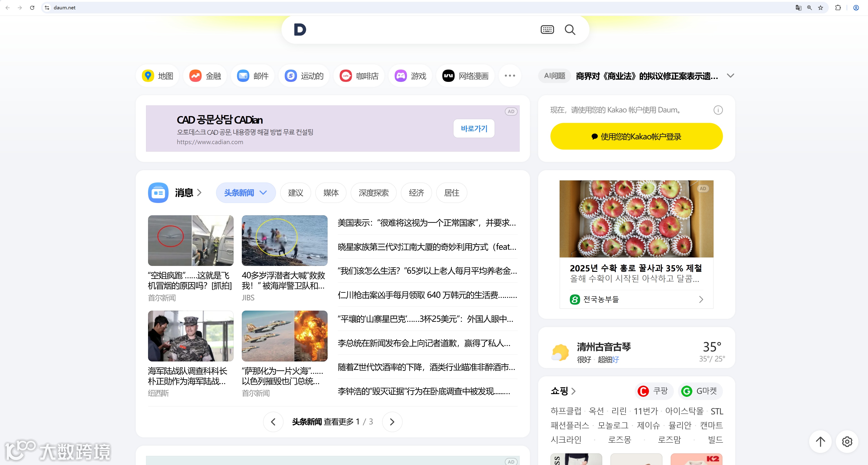Viewport: 868px width, 465px height.
Task: Expand more services with three dots
Action: [x=510, y=76]
